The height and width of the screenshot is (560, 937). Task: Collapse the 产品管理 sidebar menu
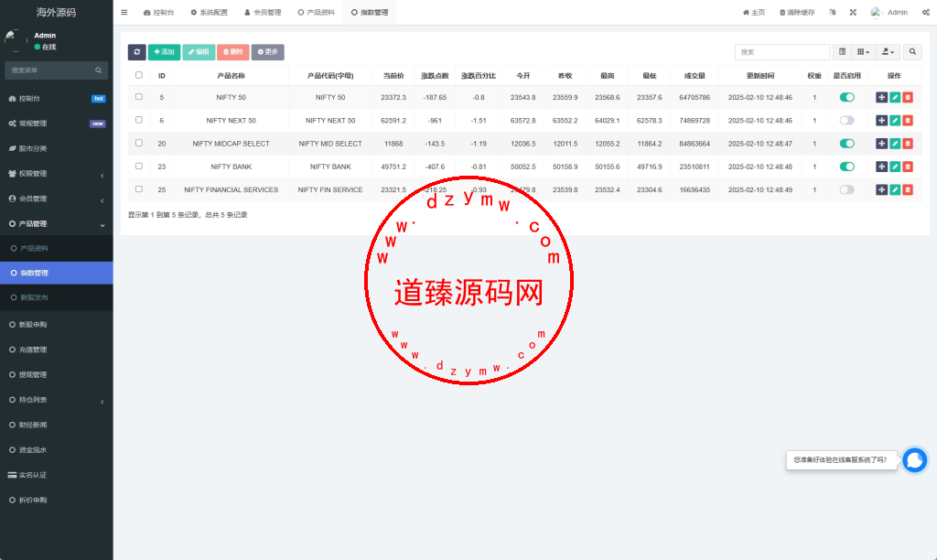point(56,224)
